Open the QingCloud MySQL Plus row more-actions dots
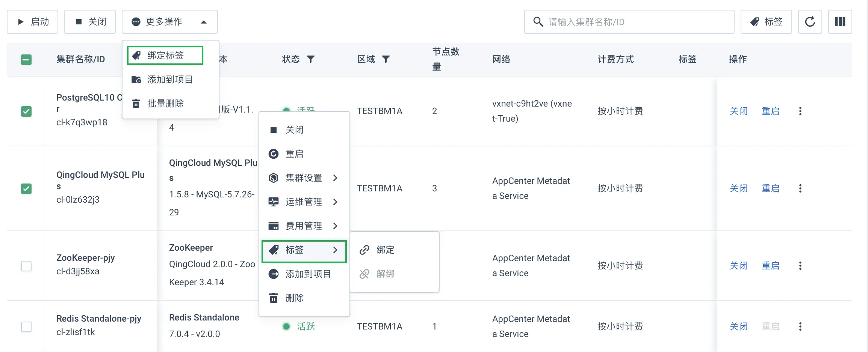Screen dimensions: 868x352 pos(800,188)
